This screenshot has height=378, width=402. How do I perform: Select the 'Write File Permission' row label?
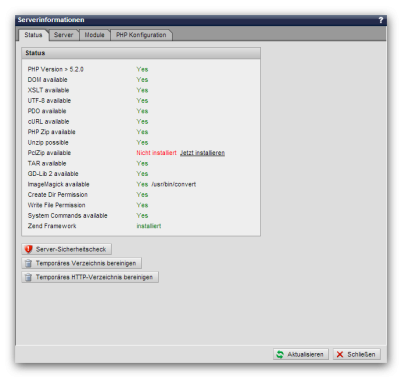[x=57, y=205]
